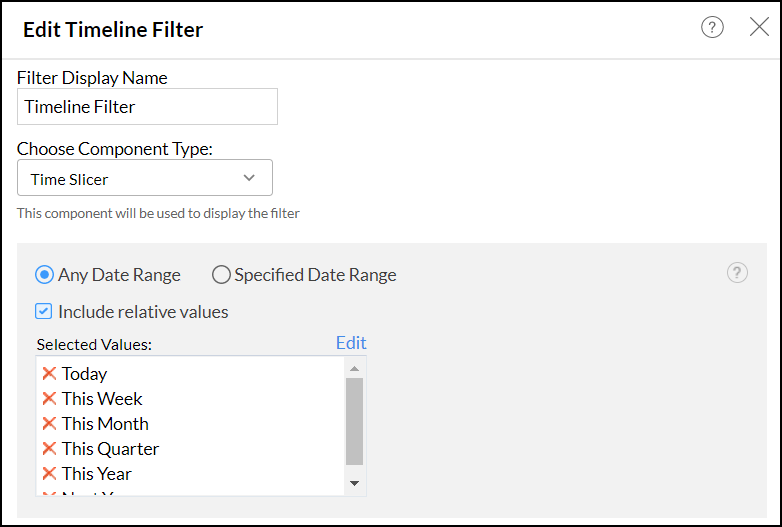The height and width of the screenshot is (527, 782).
Task: Click the Edit link for selected values
Action: [x=351, y=343]
